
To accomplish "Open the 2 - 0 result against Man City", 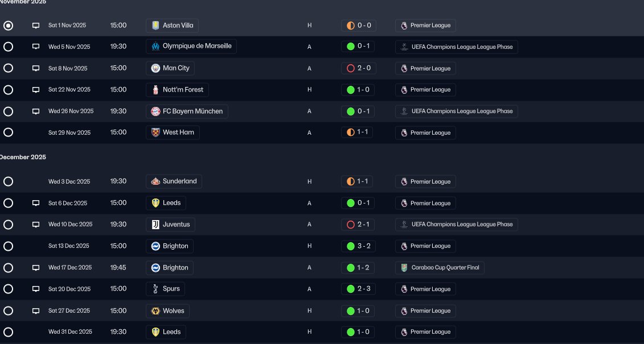I will coord(359,68).
